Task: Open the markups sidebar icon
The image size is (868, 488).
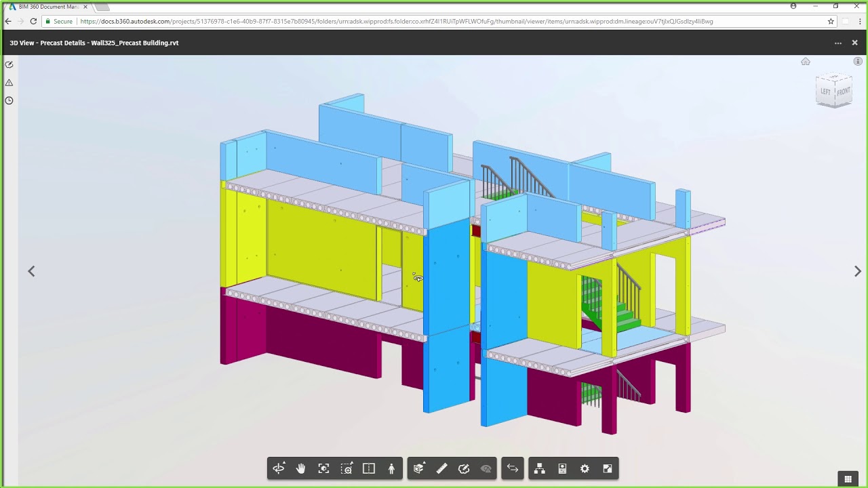Action: click(9, 64)
